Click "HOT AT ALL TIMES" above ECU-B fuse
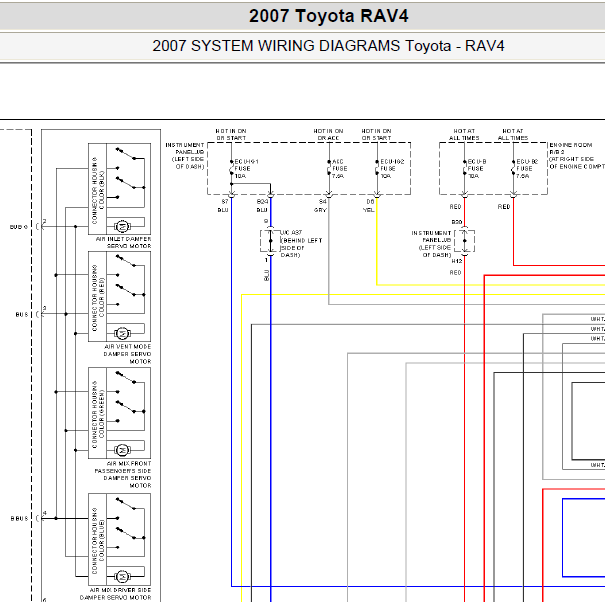 (x=464, y=134)
